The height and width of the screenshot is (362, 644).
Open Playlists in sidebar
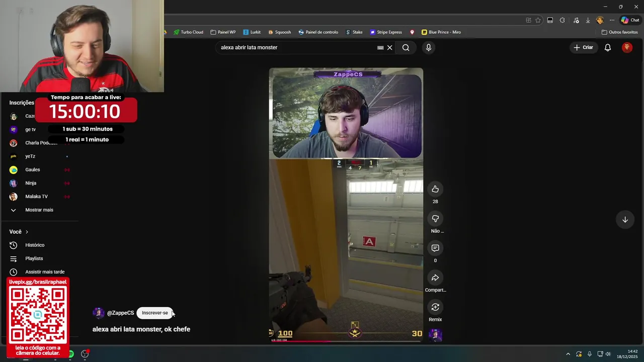[34, 258]
